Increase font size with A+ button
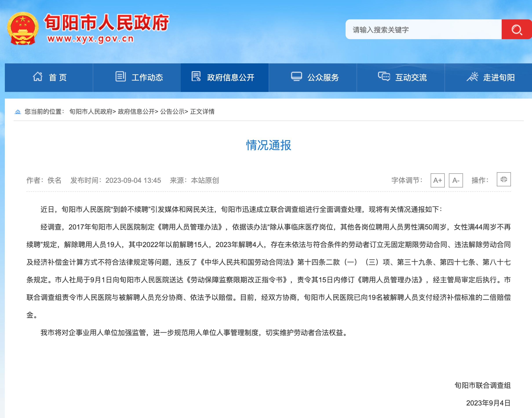Image resolution: width=532 pixels, height=418 pixels. tap(437, 180)
